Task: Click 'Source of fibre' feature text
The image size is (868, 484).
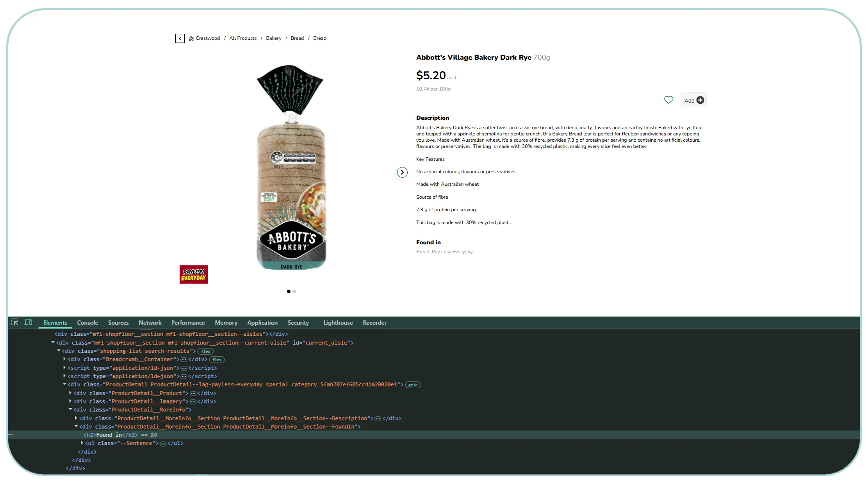Action: [x=432, y=197]
